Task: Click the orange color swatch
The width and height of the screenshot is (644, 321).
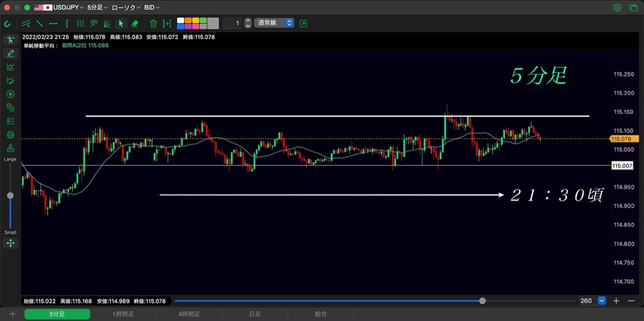Action: point(188,20)
